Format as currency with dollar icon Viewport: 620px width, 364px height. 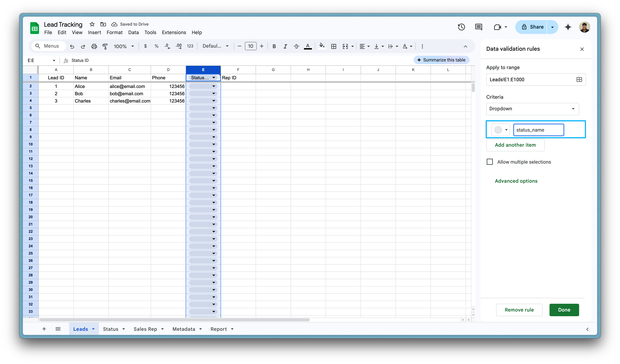pyautogui.click(x=145, y=46)
